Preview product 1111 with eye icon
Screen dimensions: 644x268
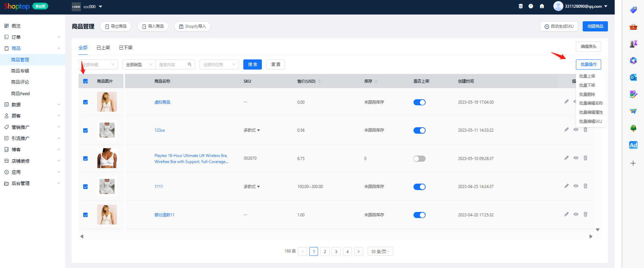(x=576, y=186)
